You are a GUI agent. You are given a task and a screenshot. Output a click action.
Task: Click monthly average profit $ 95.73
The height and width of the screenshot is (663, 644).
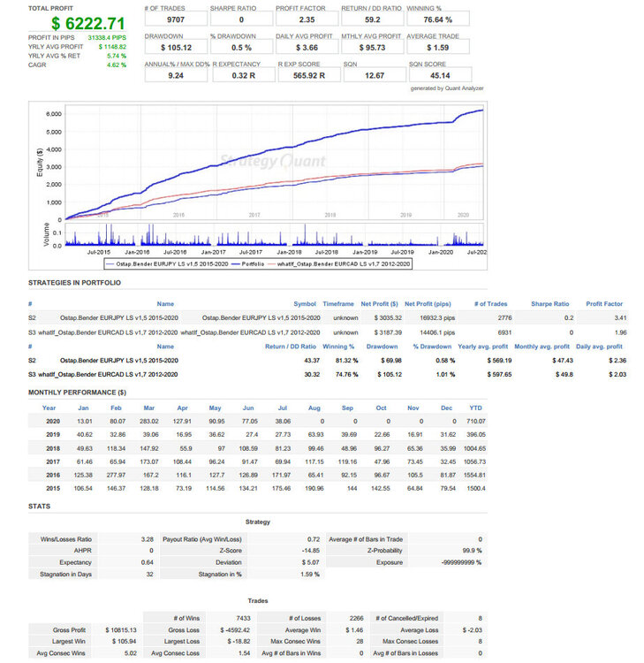click(x=372, y=48)
